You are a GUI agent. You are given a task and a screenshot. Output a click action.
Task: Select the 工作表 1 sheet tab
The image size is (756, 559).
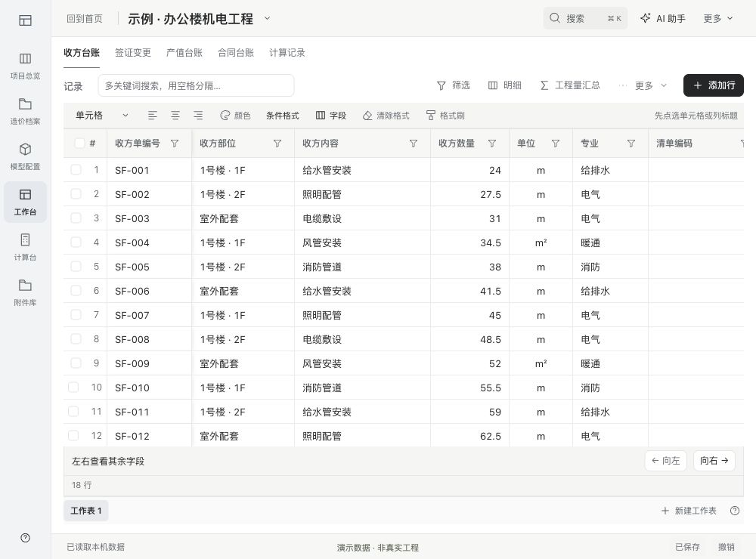(x=86, y=511)
